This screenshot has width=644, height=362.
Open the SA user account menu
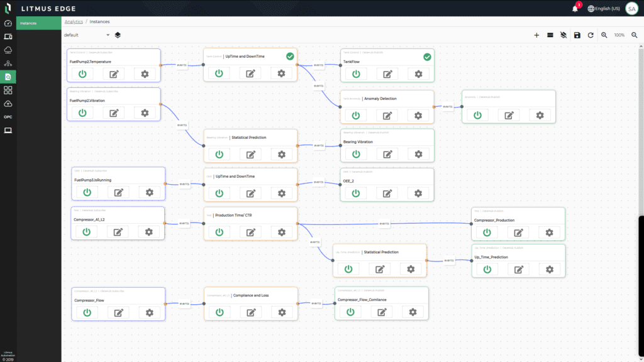tap(631, 8)
